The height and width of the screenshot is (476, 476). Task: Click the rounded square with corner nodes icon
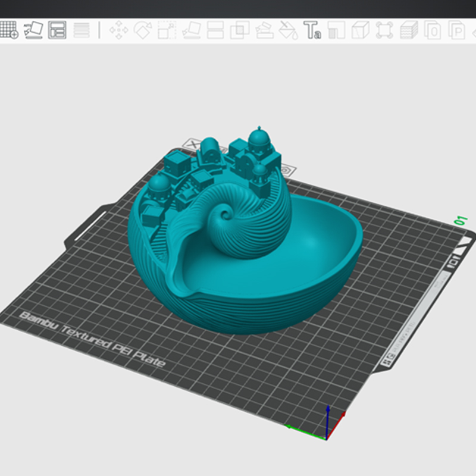(384, 30)
